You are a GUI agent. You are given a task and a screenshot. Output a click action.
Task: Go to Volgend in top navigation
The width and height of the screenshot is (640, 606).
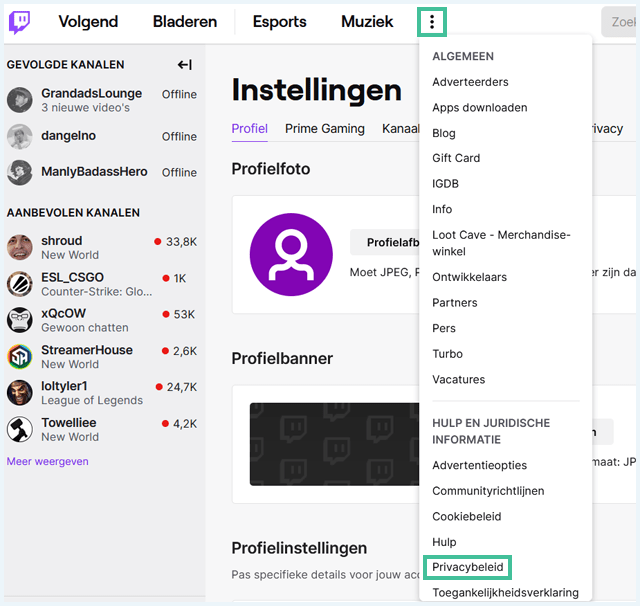click(x=88, y=22)
